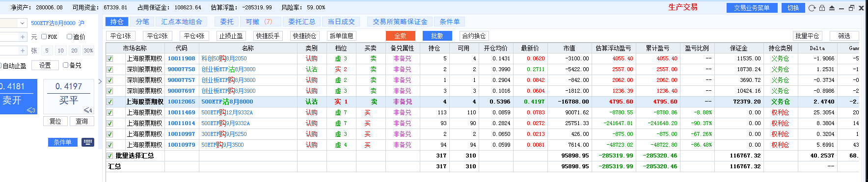Click the price input field beside 元

(x=9, y=37)
